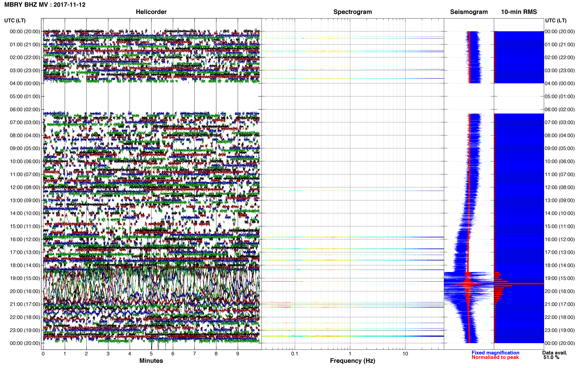The height and width of the screenshot is (368, 588).
Task: Select '05:00 (01:00)' on the Helicorder time axis
Action: [x=25, y=96]
